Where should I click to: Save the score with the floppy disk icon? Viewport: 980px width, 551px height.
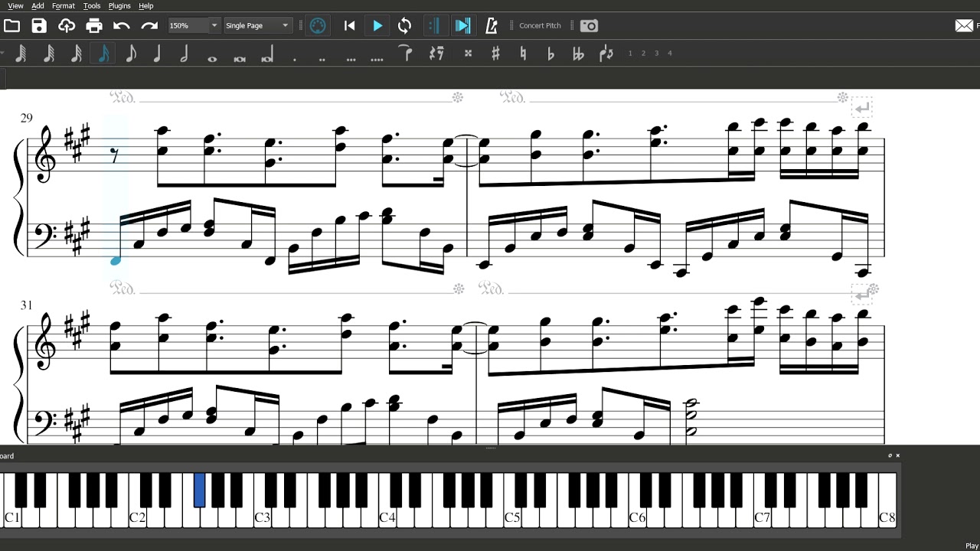pyautogui.click(x=39, y=25)
